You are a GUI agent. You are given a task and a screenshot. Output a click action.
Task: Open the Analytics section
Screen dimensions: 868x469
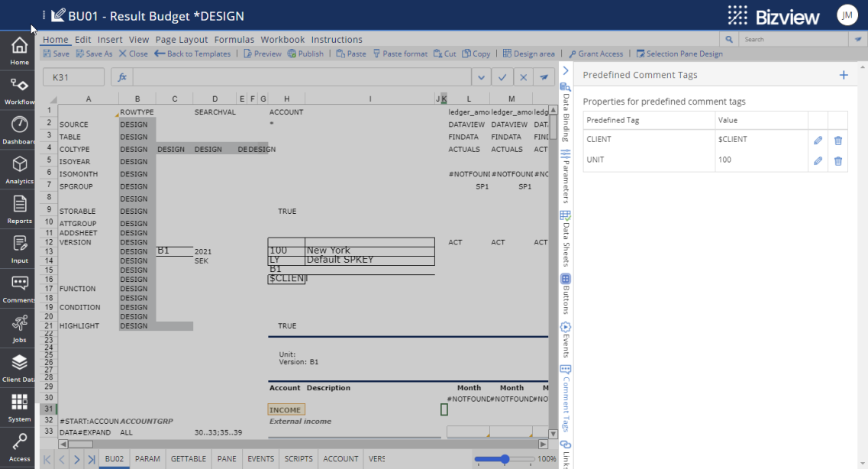tap(18, 170)
